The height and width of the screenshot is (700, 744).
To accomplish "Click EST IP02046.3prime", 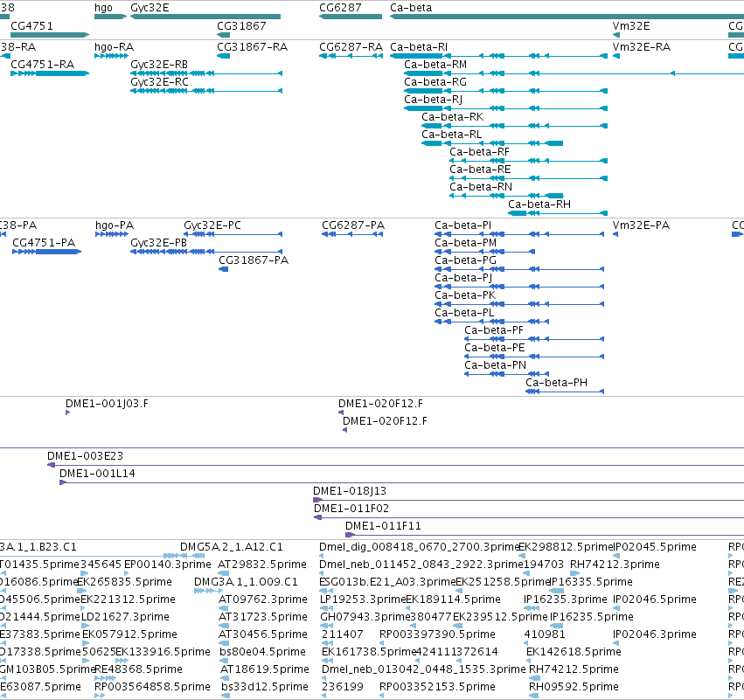I will [655, 634].
